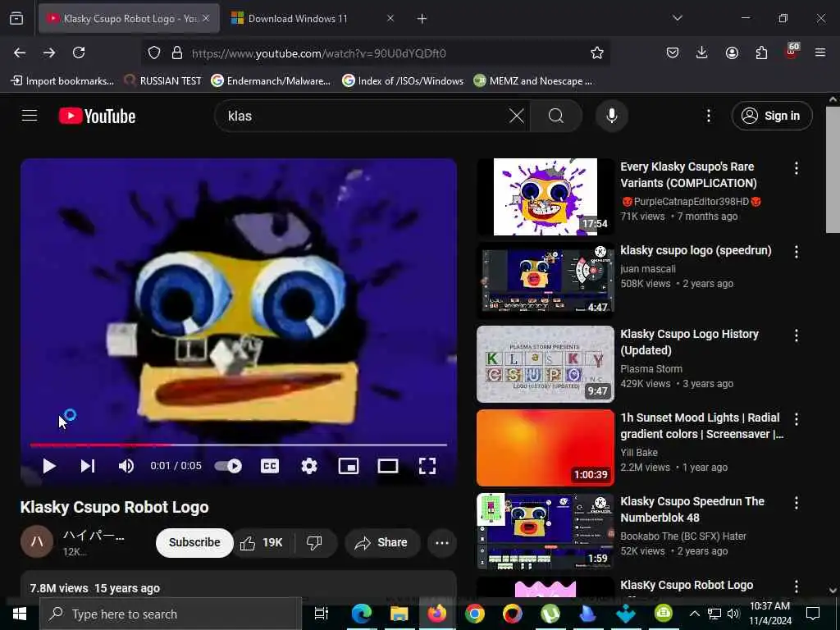Image resolution: width=840 pixels, height=630 pixels.
Task: Open tracking protection shield
Action: (x=154, y=53)
